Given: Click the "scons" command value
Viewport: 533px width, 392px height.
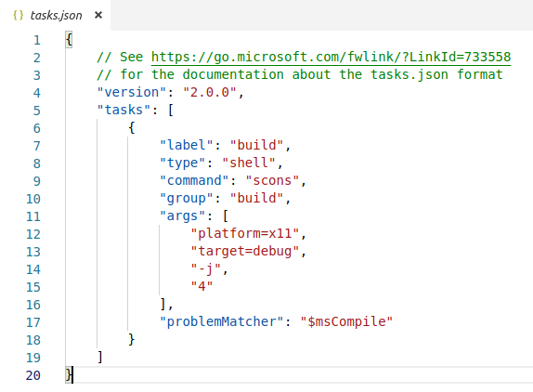Looking at the screenshot, I should (x=272, y=181).
